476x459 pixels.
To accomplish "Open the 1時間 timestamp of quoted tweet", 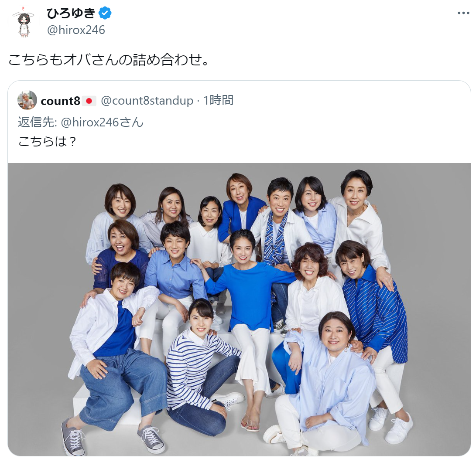I will [x=218, y=100].
